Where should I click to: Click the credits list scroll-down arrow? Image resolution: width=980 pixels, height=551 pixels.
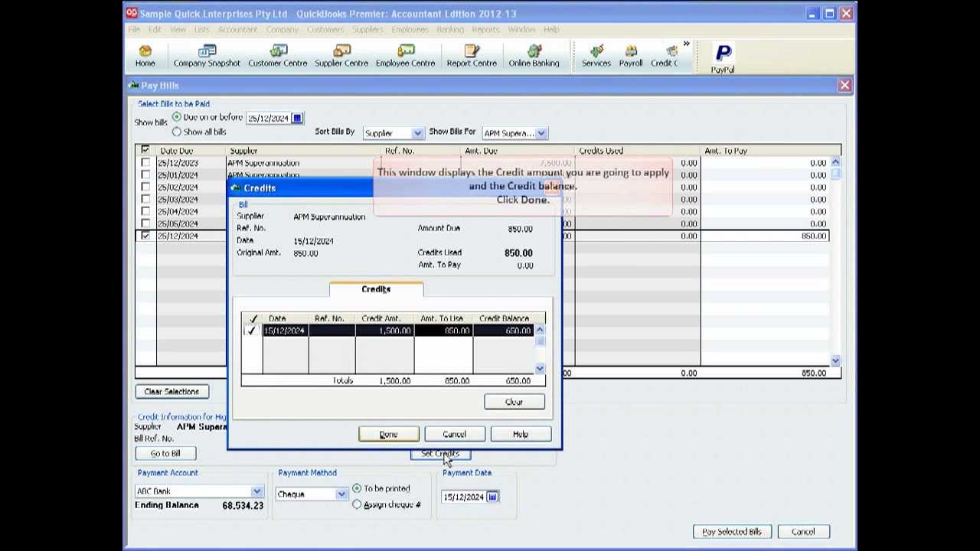(x=540, y=369)
